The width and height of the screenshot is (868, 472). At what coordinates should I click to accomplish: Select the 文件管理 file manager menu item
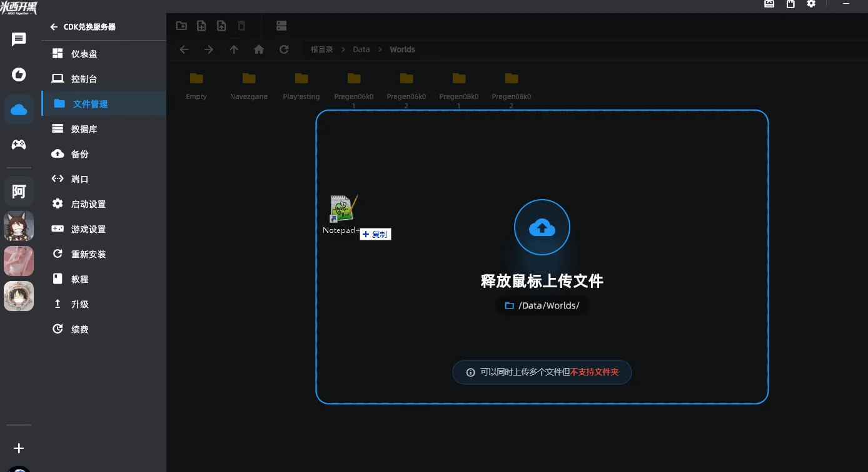point(104,104)
